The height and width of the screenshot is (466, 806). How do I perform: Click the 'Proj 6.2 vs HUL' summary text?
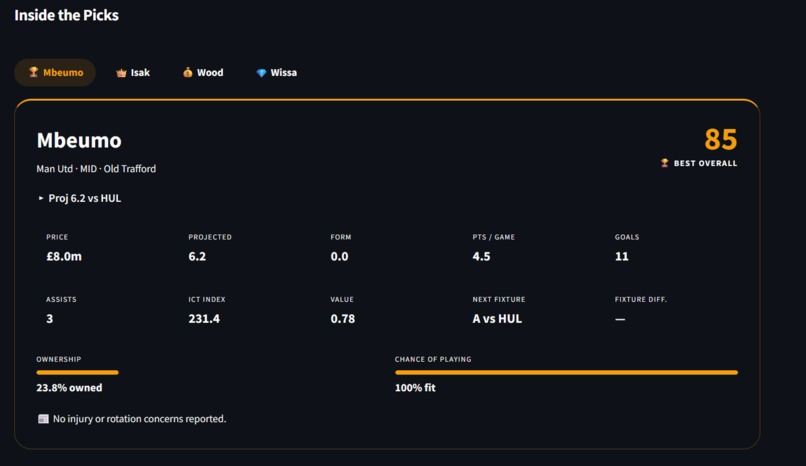coord(85,198)
